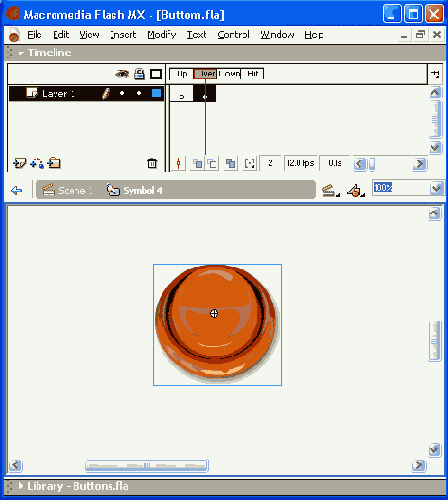This screenshot has height=500, width=448.
Task: Click Edit Multiple Frames icon
Action: (x=230, y=163)
